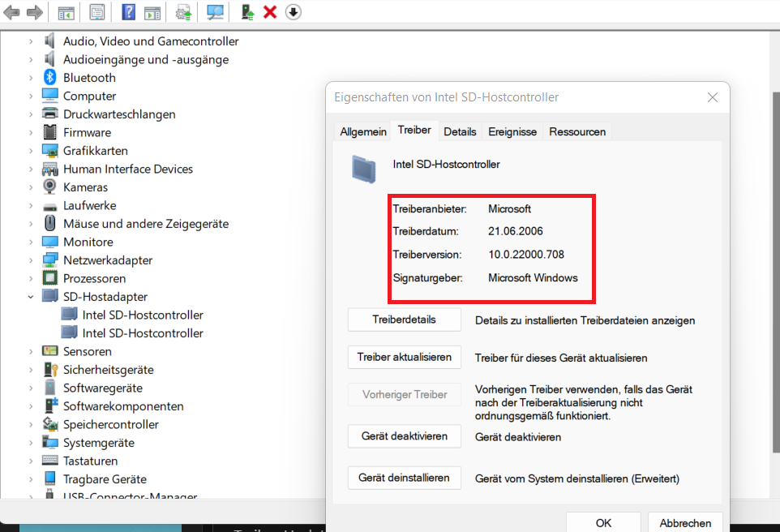The height and width of the screenshot is (532, 780).
Task: Switch to the Ressourcen tab
Action: (x=577, y=132)
